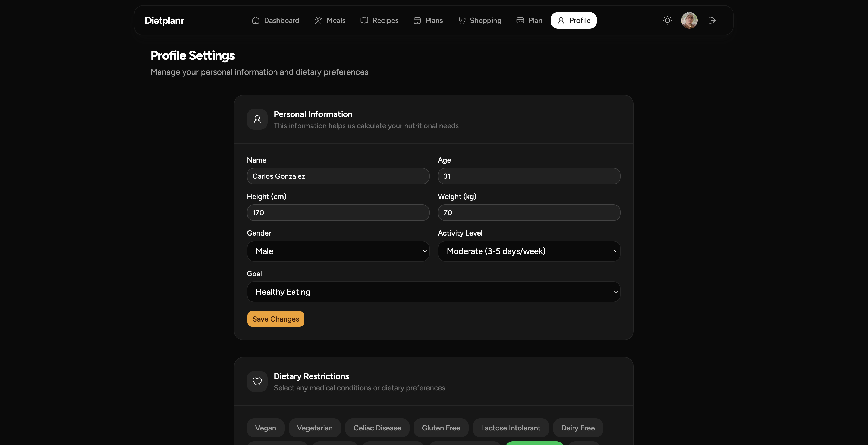
Task: Open the Plans calendar icon
Action: tap(417, 20)
